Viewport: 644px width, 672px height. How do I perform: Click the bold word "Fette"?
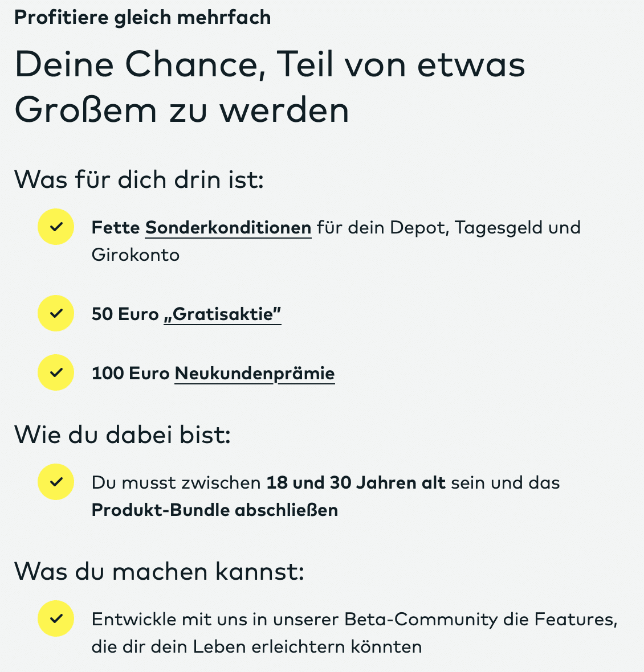point(116,228)
